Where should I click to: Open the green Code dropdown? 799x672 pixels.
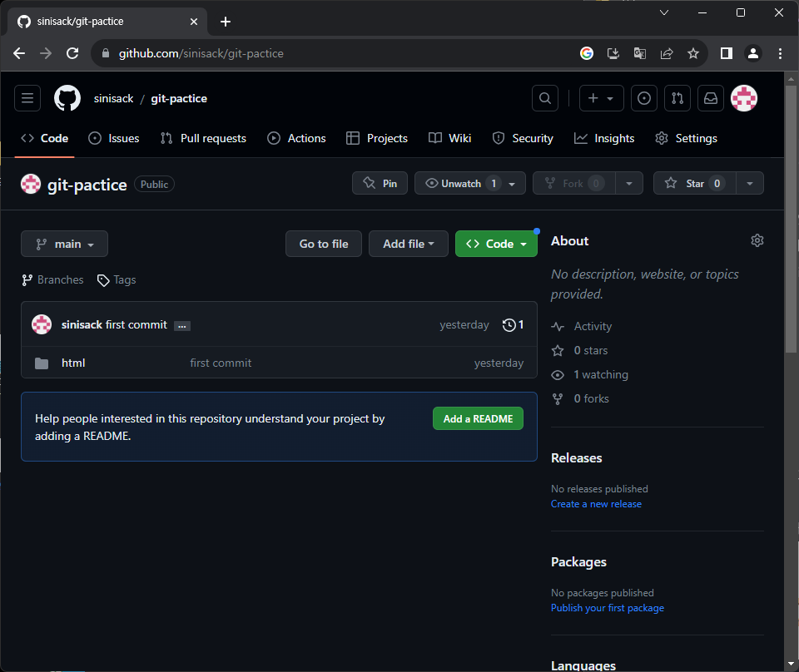496,244
